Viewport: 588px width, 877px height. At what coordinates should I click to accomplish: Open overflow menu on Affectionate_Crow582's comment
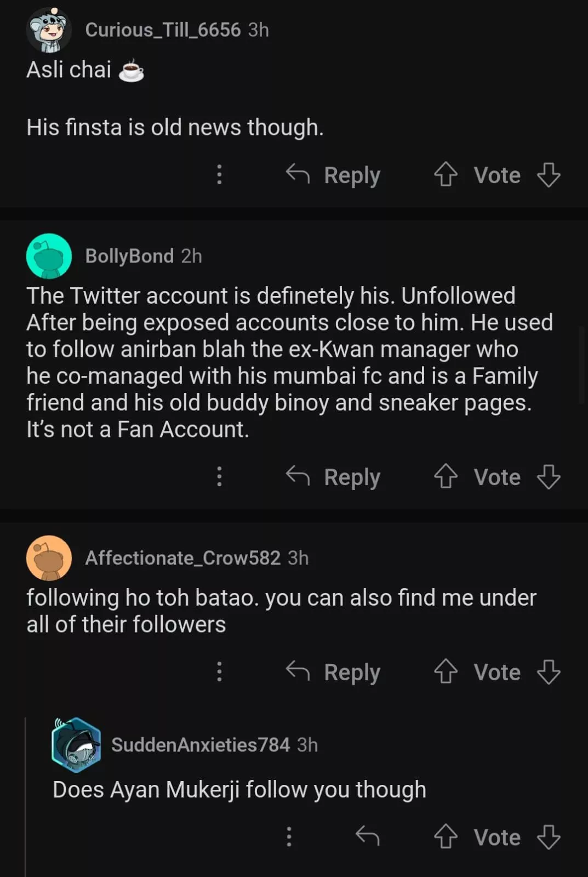coord(219,671)
